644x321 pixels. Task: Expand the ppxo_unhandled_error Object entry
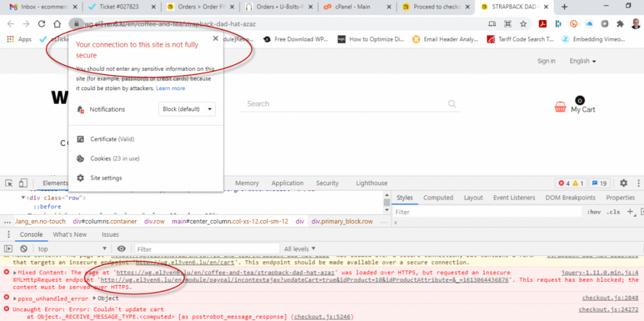point(95,298)
